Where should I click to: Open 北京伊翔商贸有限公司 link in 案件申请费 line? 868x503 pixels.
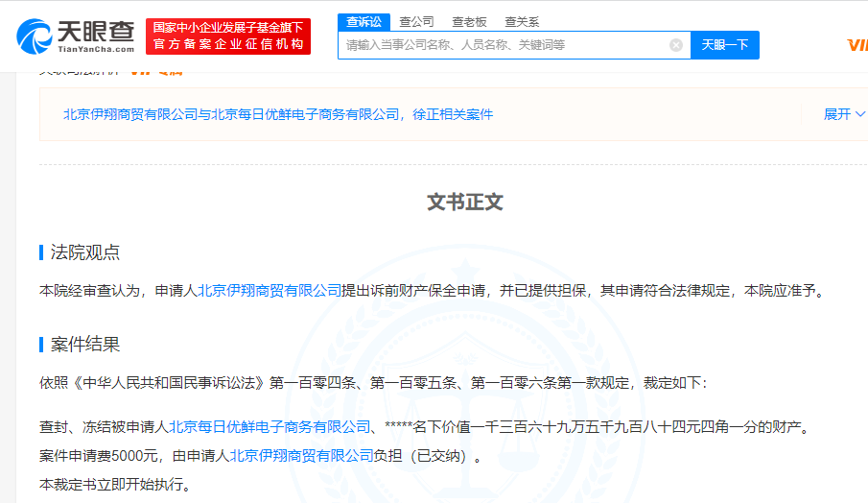click(x=302, y=455)
